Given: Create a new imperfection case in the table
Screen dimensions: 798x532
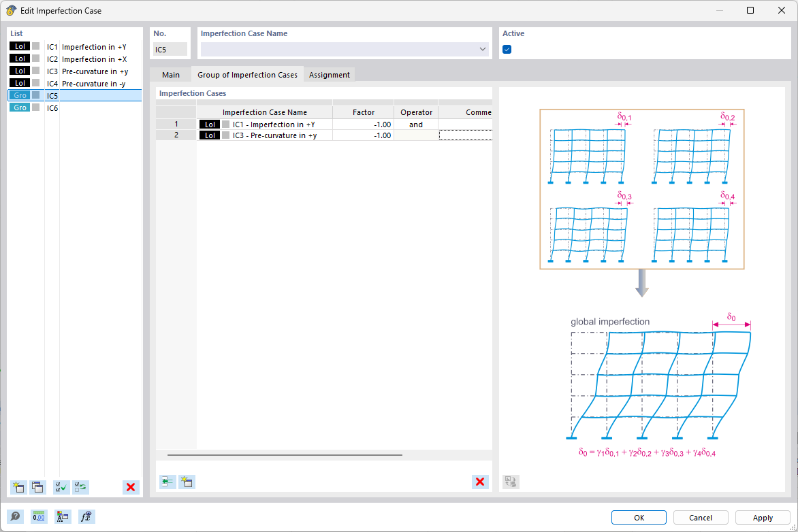Looking at the screenshot, I should [x=187, y=482].
